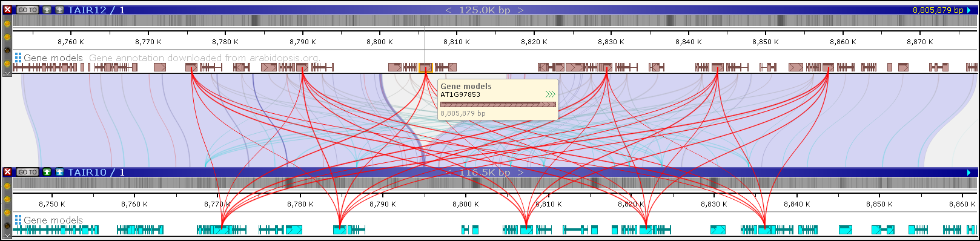Zoom out using '<' next to 125.0K bp
Viewport: 980px width, 241px height.
(448, 10)
